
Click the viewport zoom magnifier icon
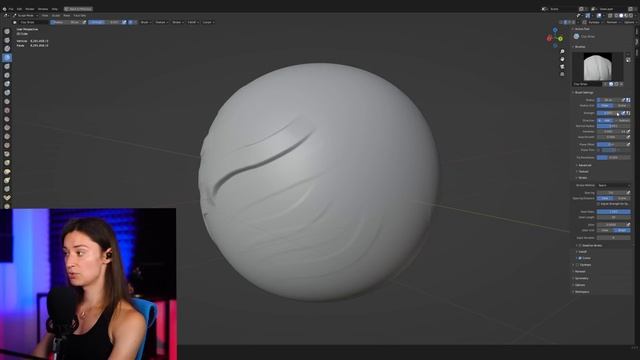click(562, 52)
